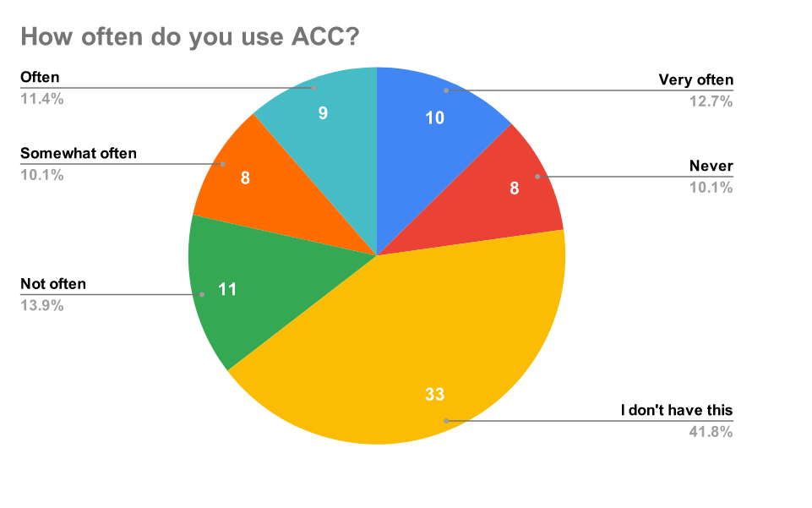
Task: Click the 'Never' legend label
Action: [711, 165]
